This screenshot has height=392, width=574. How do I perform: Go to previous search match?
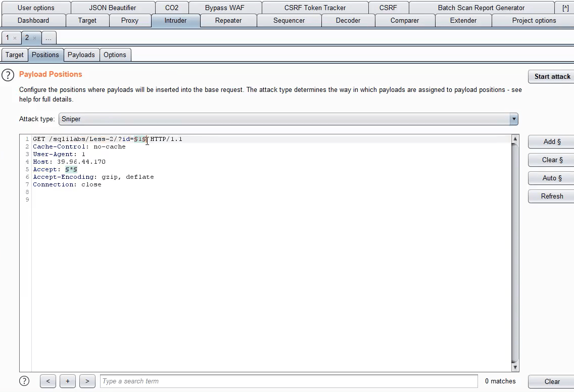(48, 381)
